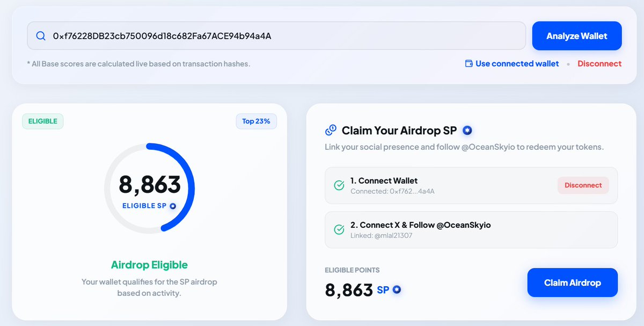Click the Airdrop Eligible green heading

149,265
